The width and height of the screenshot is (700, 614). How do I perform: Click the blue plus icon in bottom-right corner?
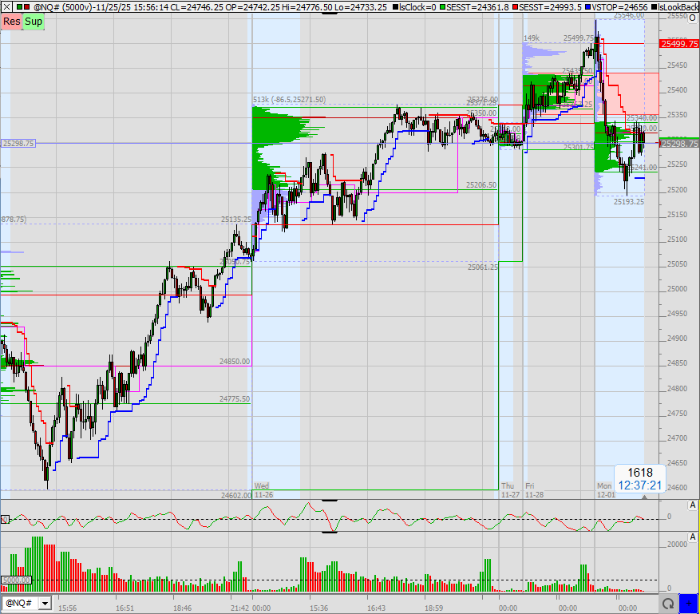coord(688,604)
